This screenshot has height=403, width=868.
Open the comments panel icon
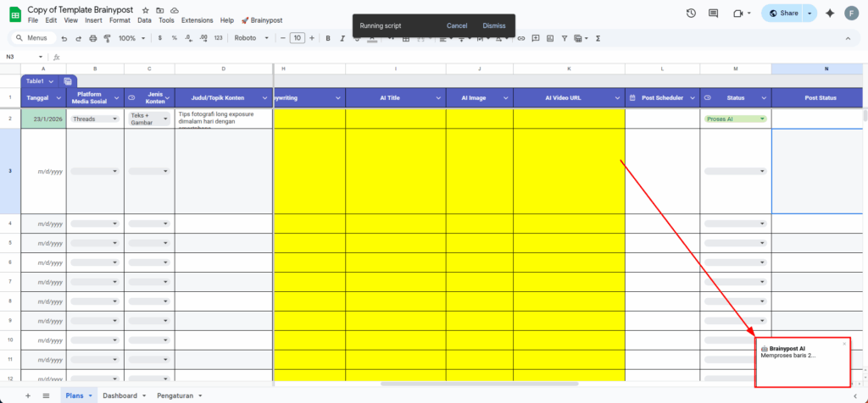pos(714,14)
